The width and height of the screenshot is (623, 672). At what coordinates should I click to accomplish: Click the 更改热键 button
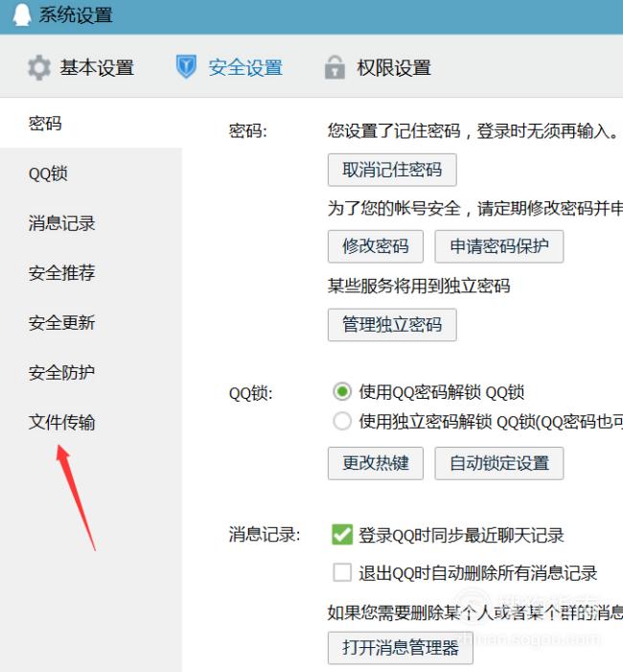376,463
